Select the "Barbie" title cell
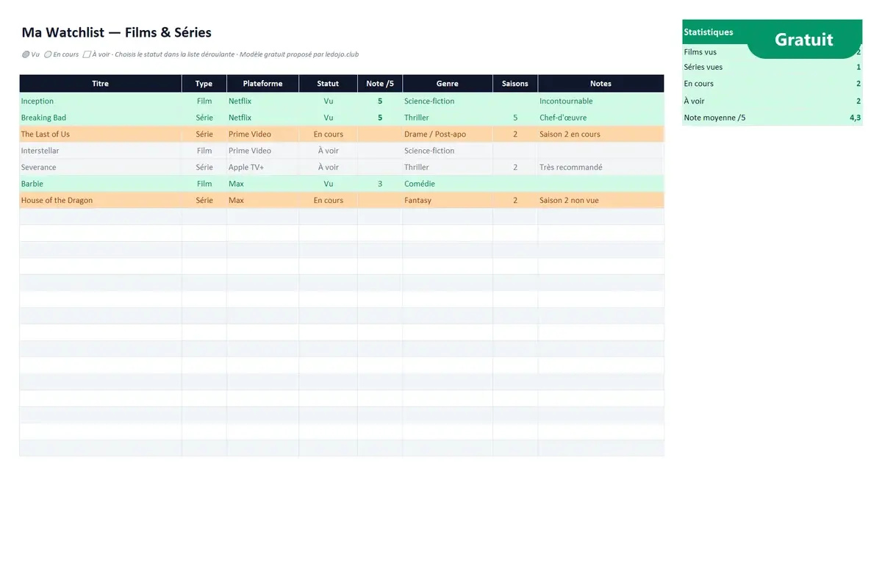 tap(101, 184)
